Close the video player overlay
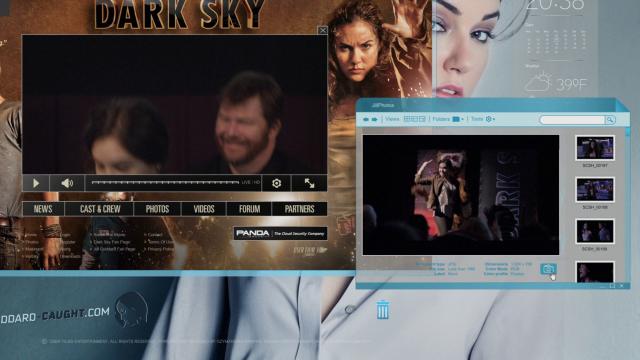 (322, 30)
